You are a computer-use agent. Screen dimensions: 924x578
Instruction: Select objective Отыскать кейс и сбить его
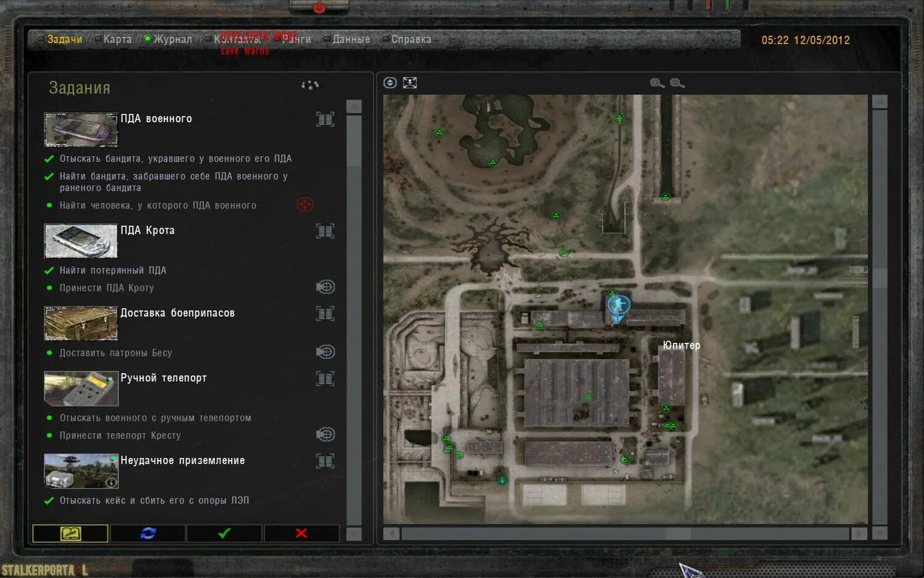coord(154,500)
